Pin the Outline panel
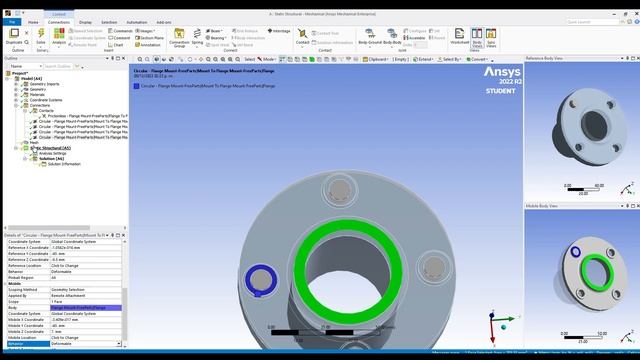 [112, 58]
